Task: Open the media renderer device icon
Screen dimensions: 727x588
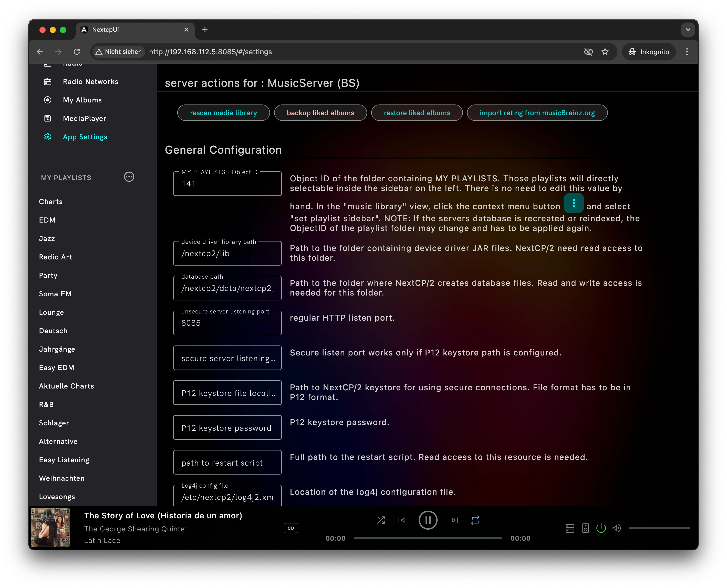Action: 585,528
